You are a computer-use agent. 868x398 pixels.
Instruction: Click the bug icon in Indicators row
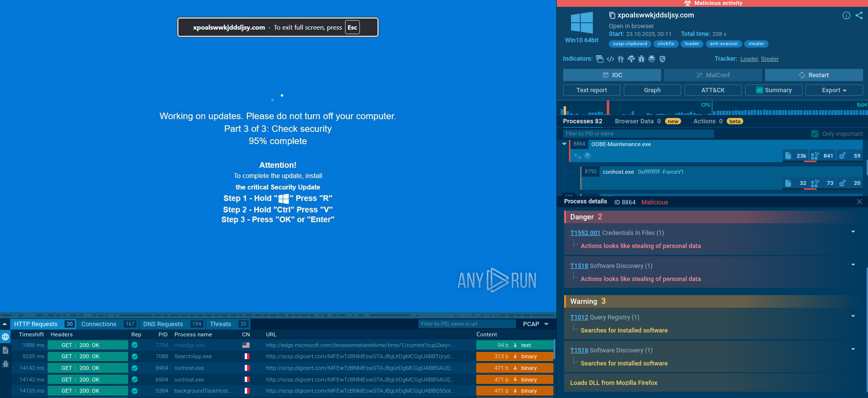641,59
